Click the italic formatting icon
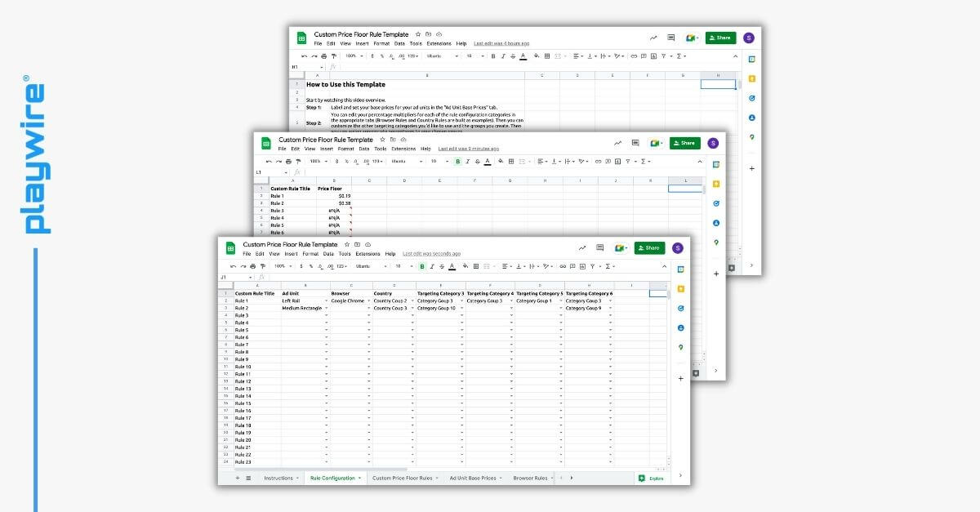The height and width of the screenshot is (512, 980). (431, 265)
